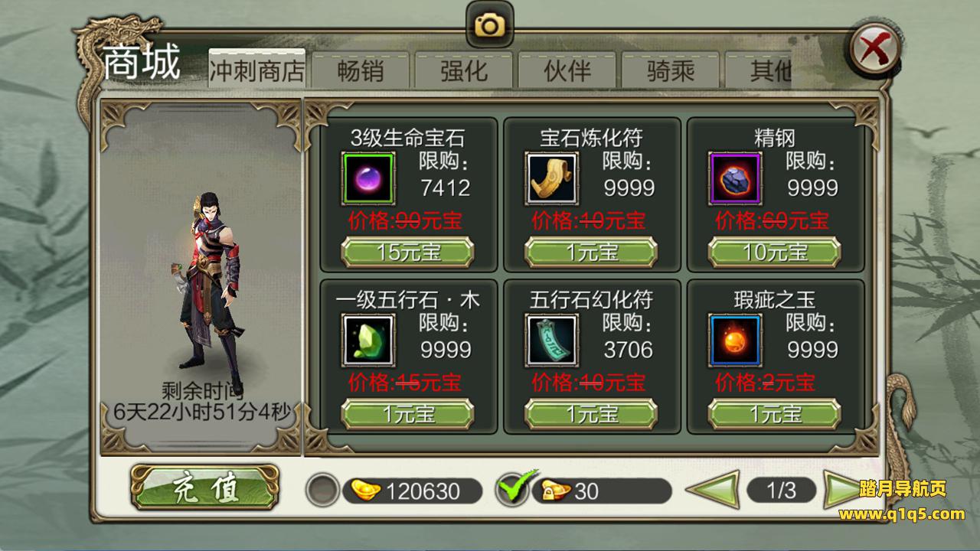Select the 宝石炼化符 scroll icon
The width and height of the screenshot is (980, 551).
pos(552,179)
